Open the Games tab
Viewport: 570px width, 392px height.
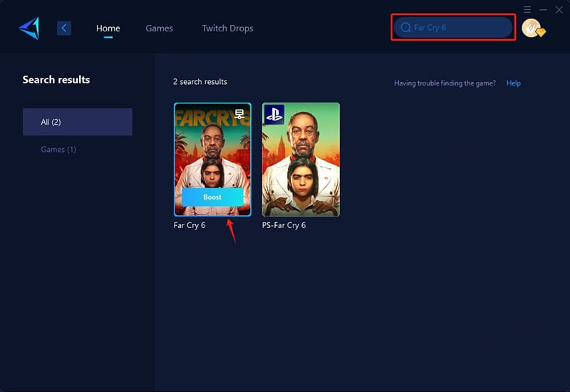point(159,29)
